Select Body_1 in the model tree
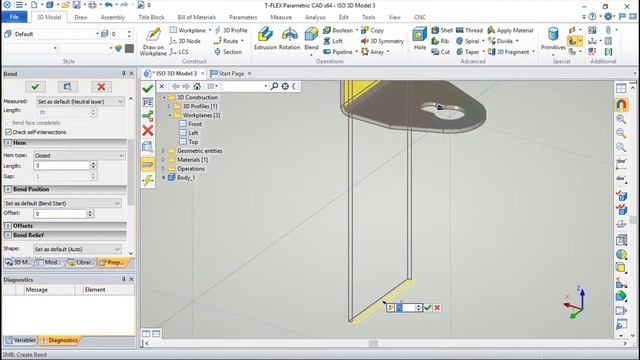This screenshot has width=640, height=360. 186,178
